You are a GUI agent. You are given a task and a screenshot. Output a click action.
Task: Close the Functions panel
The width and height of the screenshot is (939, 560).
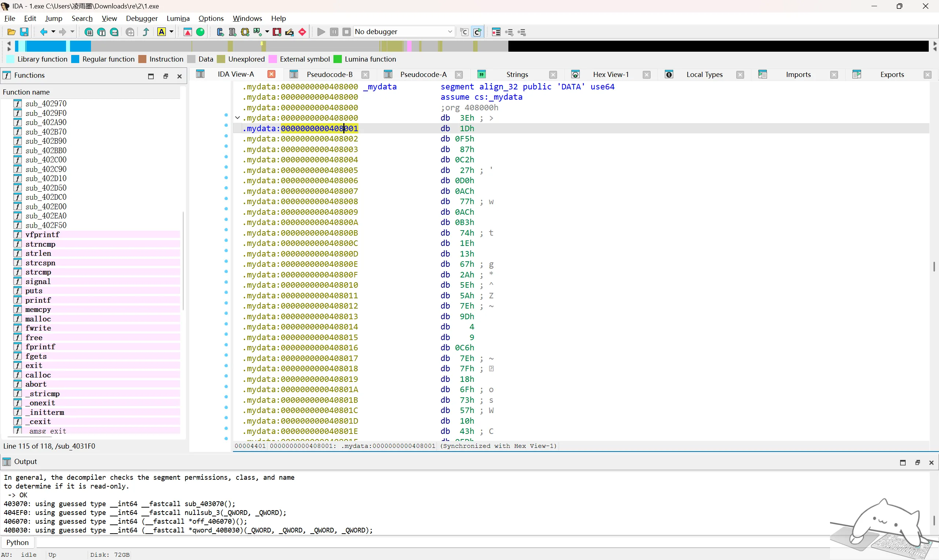tap(180, 76)
